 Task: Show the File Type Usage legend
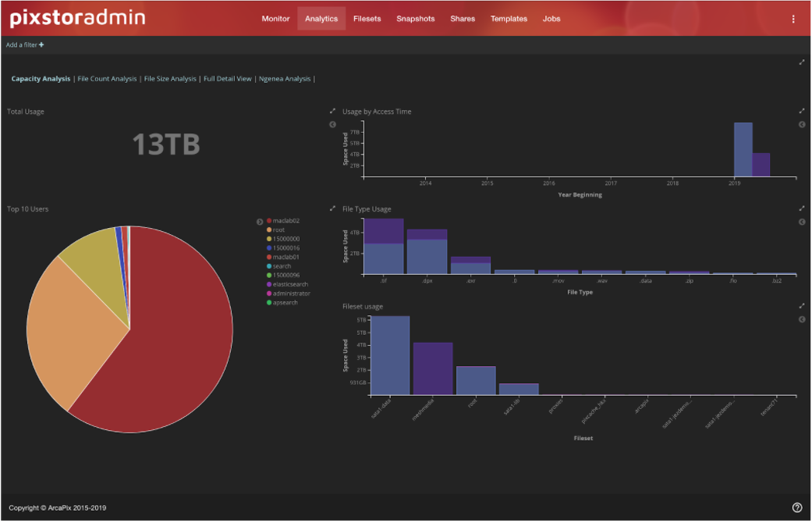click(802, 222)
